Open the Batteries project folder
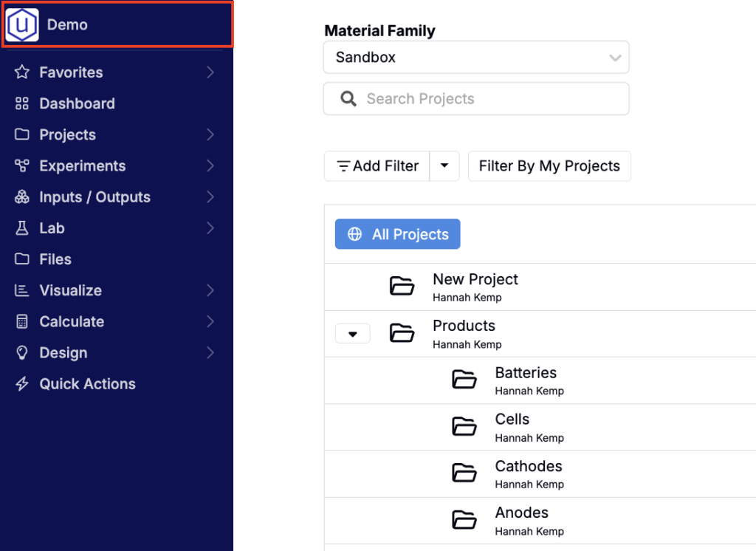 (x=526, y=373)
